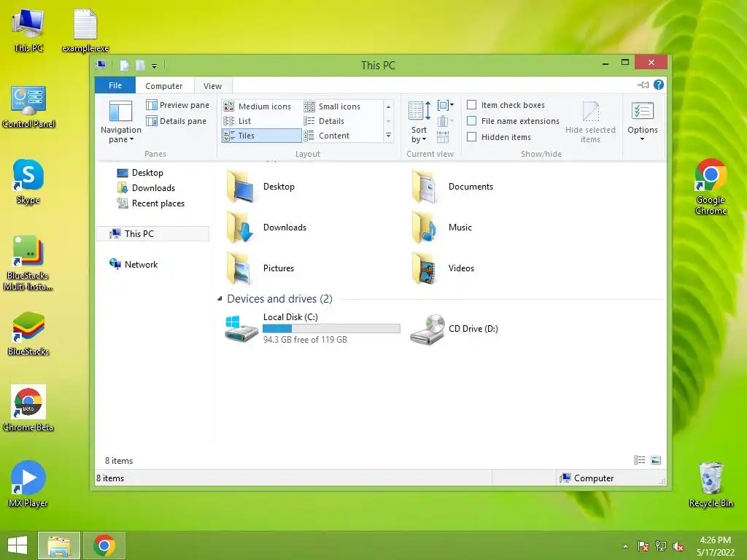
Task: Open the File tab
Action: coord(115,85)
